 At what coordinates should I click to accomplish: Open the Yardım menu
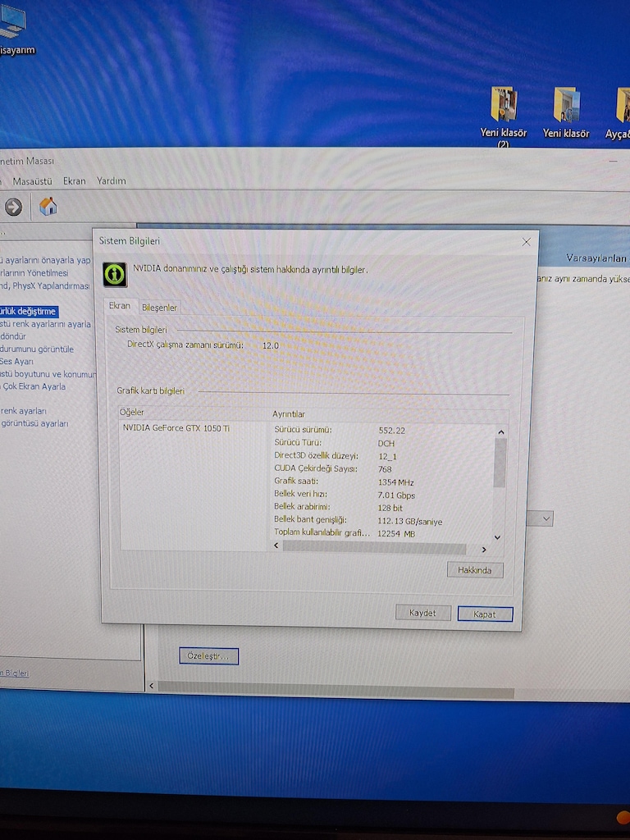(x=112, y=181)
